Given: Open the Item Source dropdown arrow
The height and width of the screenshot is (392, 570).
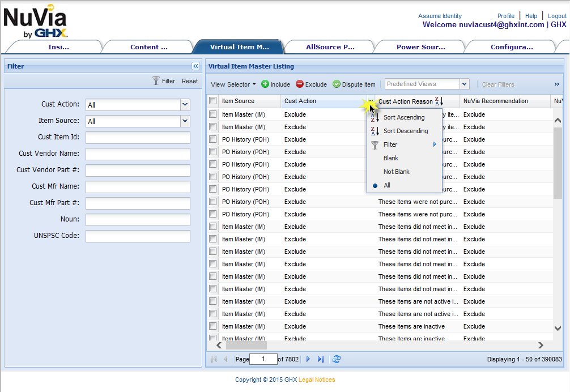Looking at the screenshot, I should click(x=185, y=121).
